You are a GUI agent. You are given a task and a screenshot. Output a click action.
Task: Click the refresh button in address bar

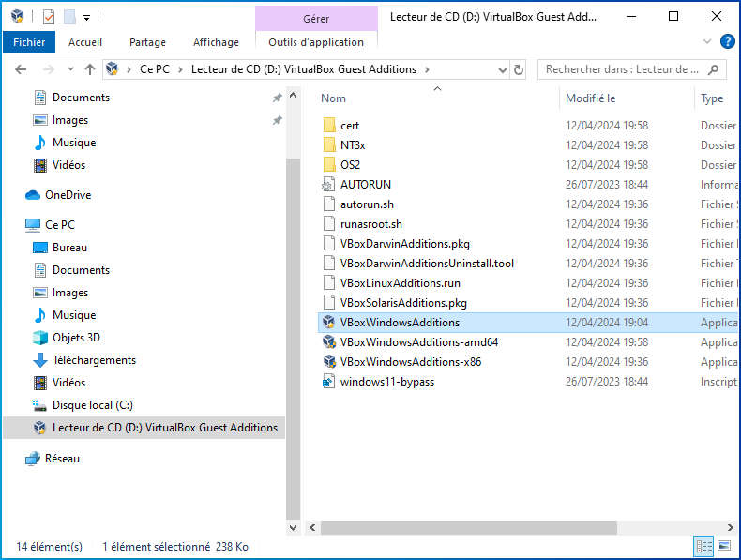[519, 69]
